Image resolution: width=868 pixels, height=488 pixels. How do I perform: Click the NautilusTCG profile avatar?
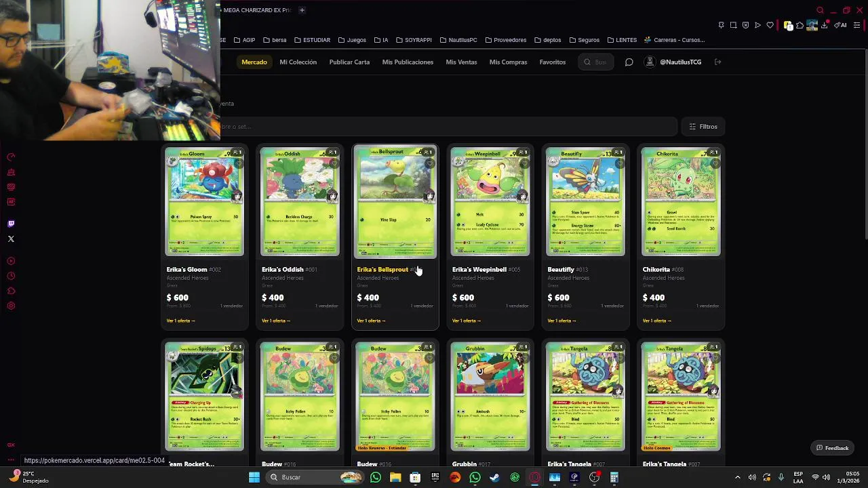(650, 62)
